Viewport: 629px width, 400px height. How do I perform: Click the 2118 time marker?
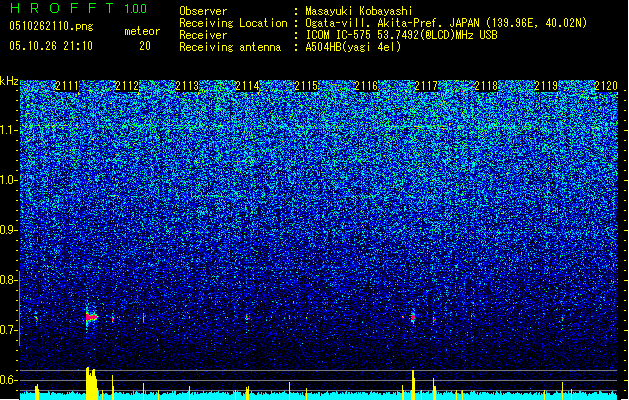click(486, 86)
